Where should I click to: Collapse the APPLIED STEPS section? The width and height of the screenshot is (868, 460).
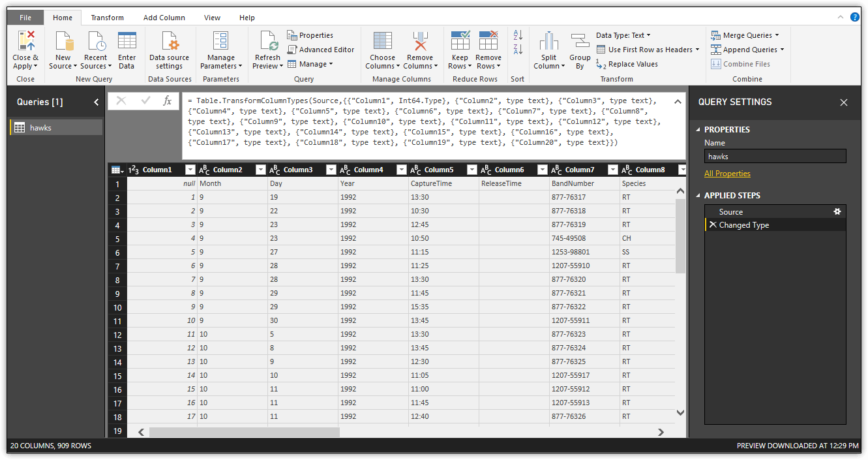point(698,195)
